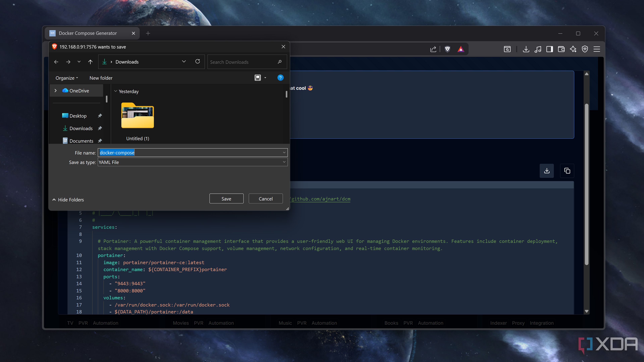Click the Cancel button
The image size is (644, 362).
[265, 199]
